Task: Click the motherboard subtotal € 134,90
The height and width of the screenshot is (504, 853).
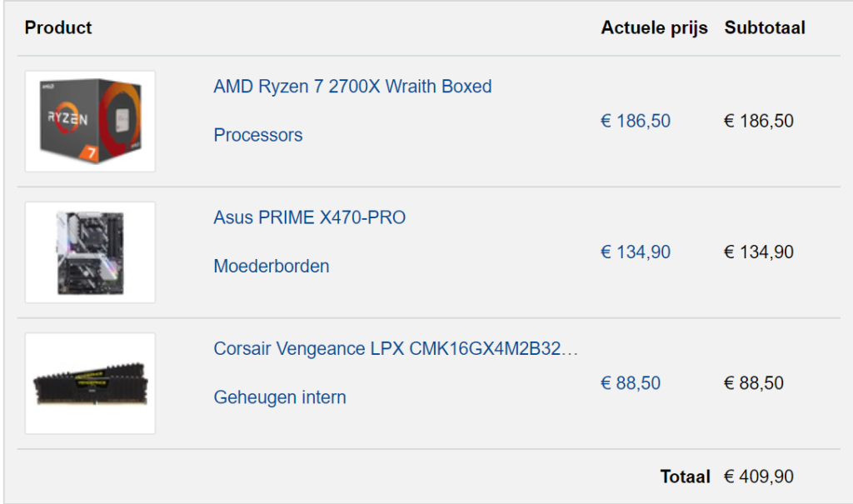Action: point(759,252)
